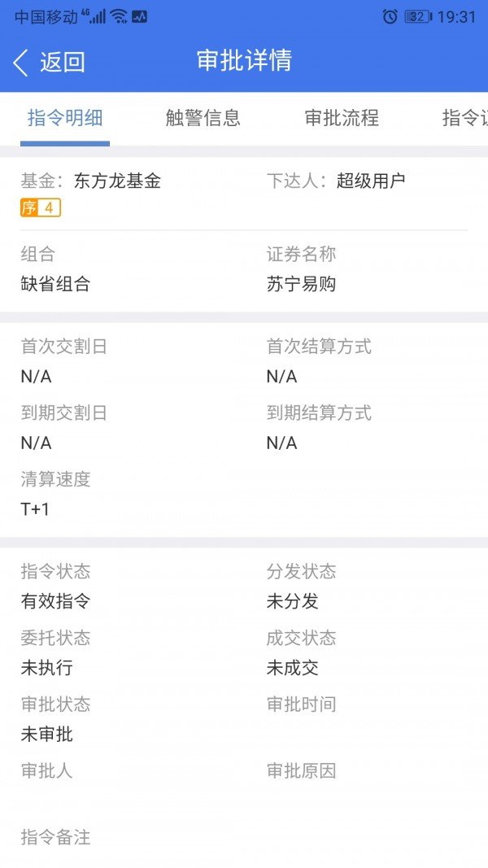The image size is (488, 868).
Task: Tap the 苏宁易购 security name
Action: coord(302,284)
